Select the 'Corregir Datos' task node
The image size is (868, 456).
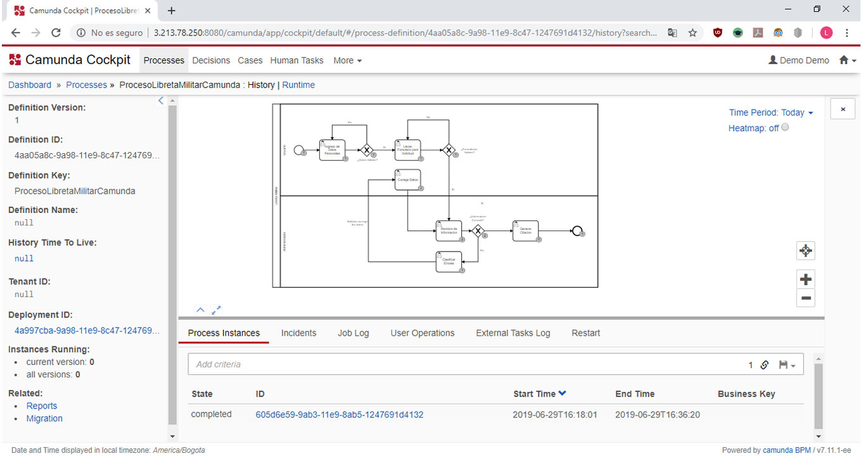pyautogui.click(x=408, y=180)
